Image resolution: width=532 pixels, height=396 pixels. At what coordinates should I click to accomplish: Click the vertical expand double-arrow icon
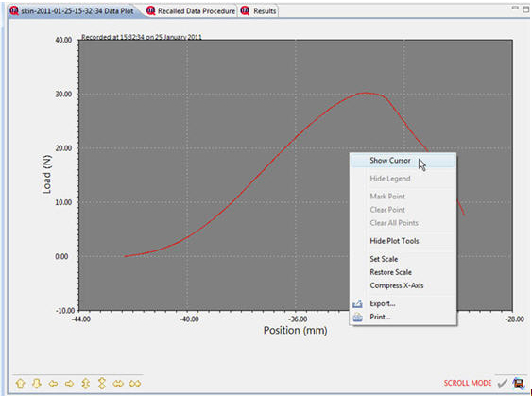(85, 384)
